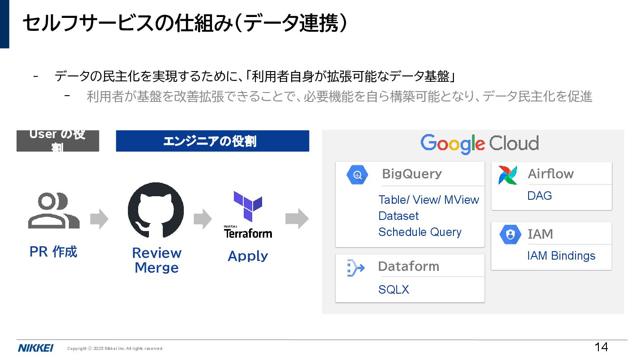Click the SQLX entry under Dataform

394,290
